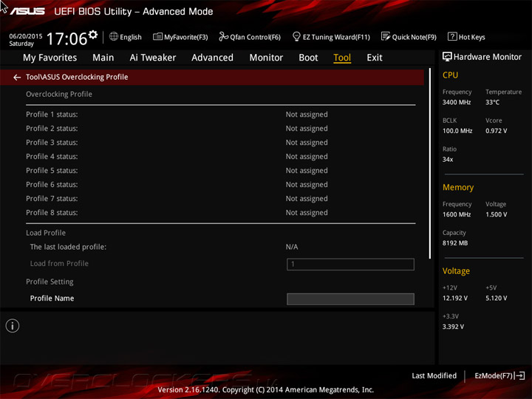Launch Qfan Control(F6) label
Screen dimensions: 532x399
[255, 37]
